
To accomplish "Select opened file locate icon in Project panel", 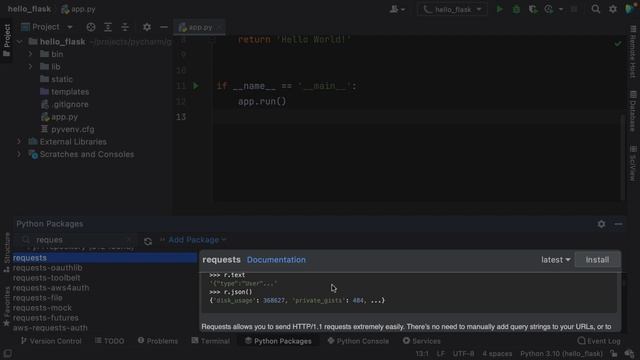I will point(91,27).
